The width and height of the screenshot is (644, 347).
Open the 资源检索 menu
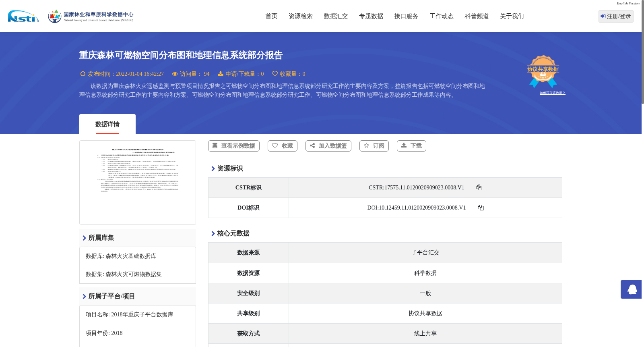click(x=301, y=16)
